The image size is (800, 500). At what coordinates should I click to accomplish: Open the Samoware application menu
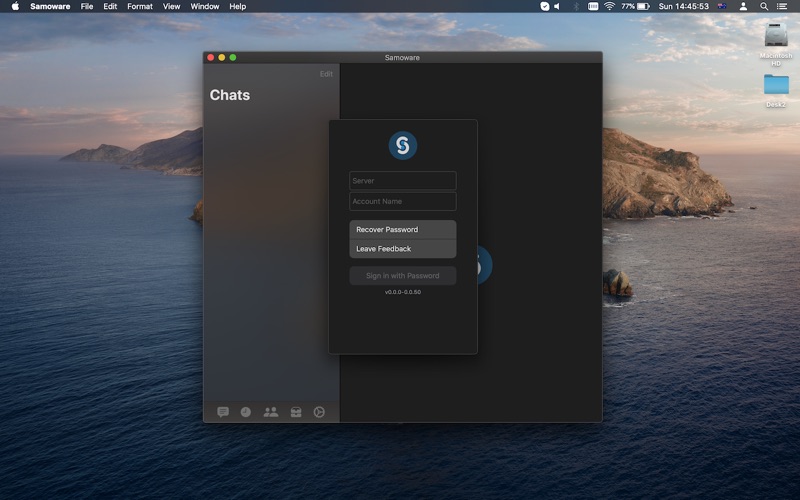pyautogui.click(x=50, y=6)
